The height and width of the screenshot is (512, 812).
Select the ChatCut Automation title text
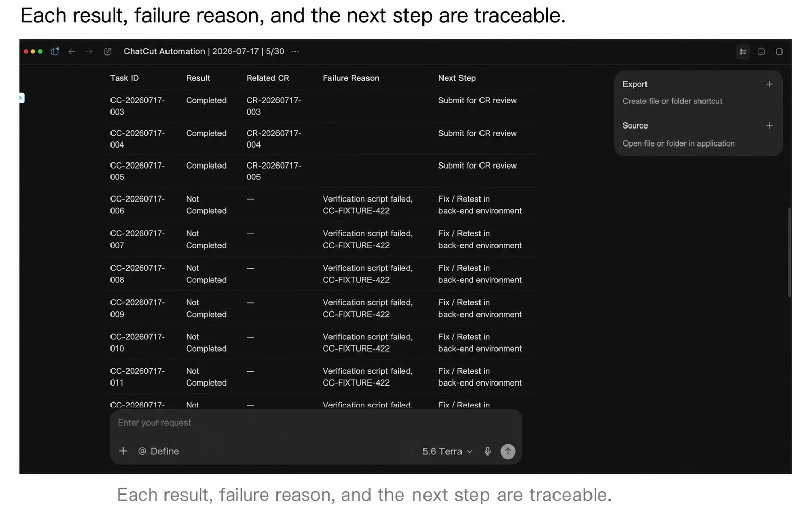click(164, 51)
